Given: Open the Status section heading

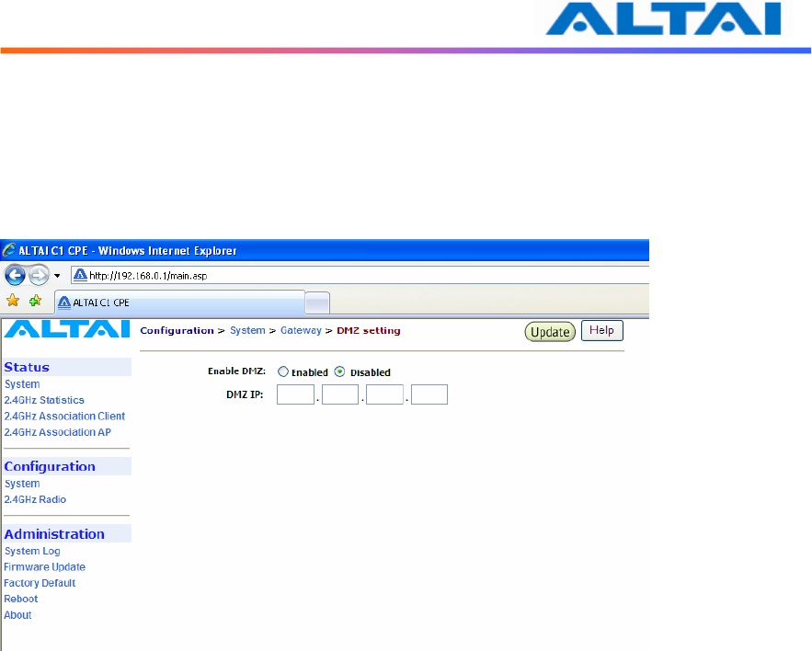Looking at the screenshot, I should (x=27, y=367).
